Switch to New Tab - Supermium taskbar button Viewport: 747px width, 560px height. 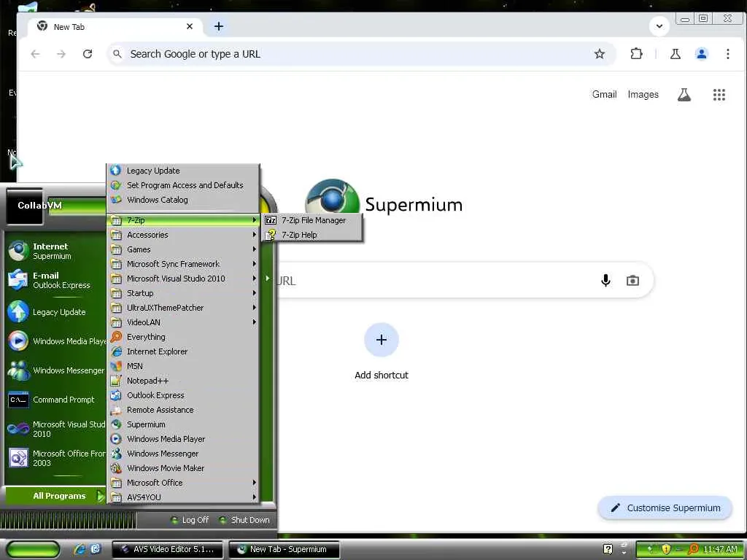284,550
